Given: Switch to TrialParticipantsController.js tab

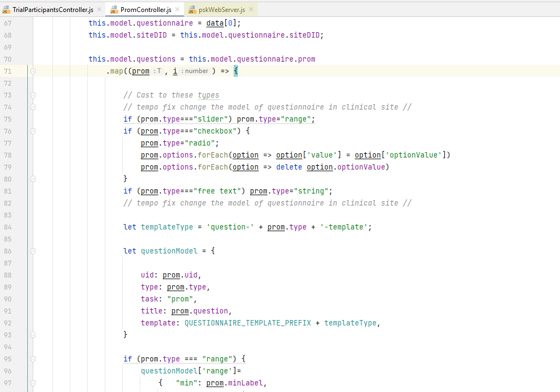Looking at the screenshot, I should [52, 10].
